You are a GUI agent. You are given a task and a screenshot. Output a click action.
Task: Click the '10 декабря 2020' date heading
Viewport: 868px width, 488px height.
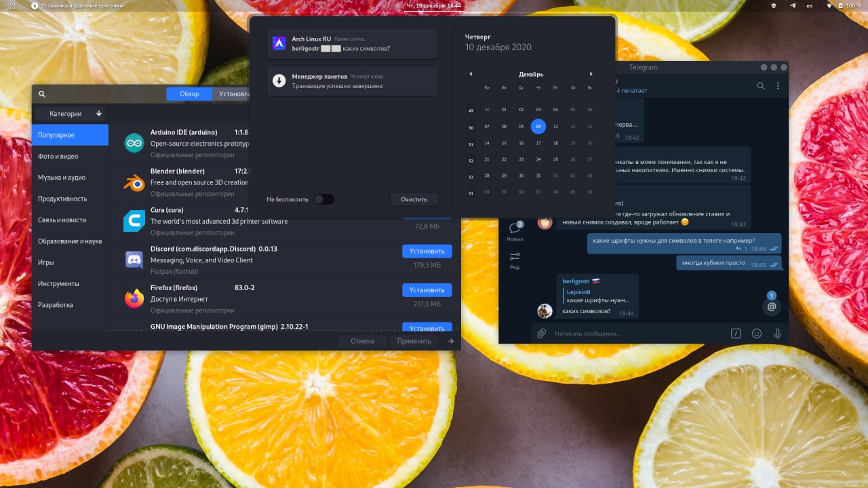click(498, 47)
